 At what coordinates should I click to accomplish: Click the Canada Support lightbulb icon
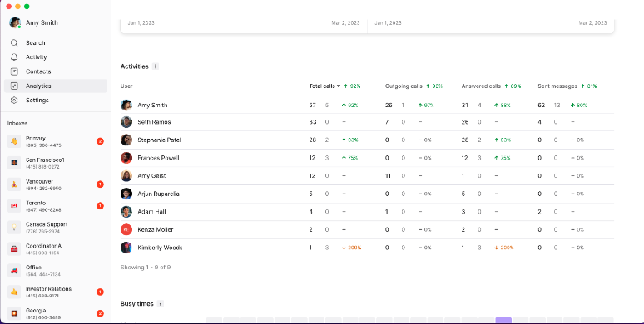(14, 227)
